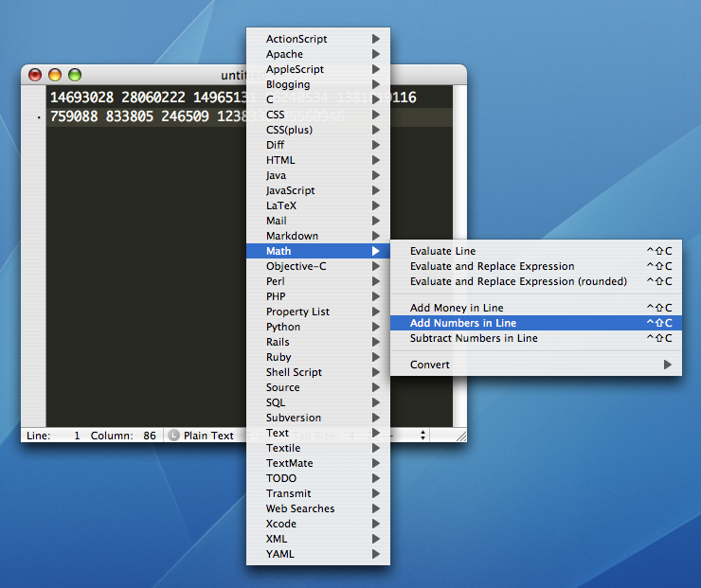Screen dimensions: 701x588
Task: Open the Property List bundle submenu
Action: (318, 312)
